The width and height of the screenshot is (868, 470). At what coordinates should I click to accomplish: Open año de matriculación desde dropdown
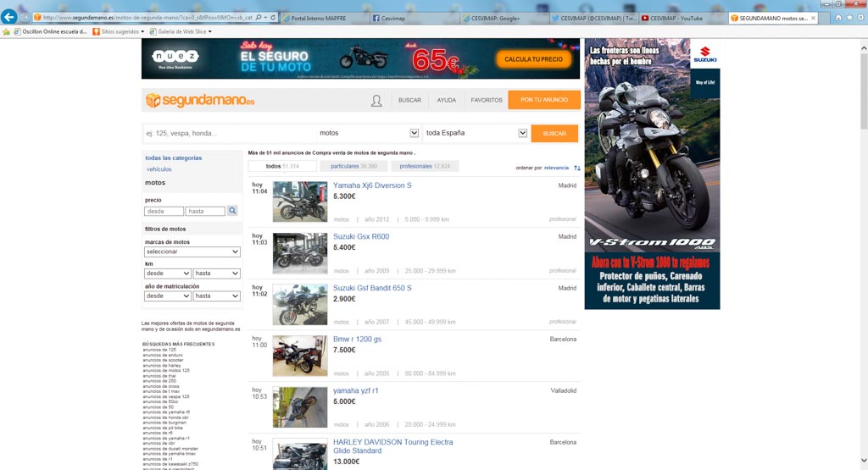tap(168, 296)
